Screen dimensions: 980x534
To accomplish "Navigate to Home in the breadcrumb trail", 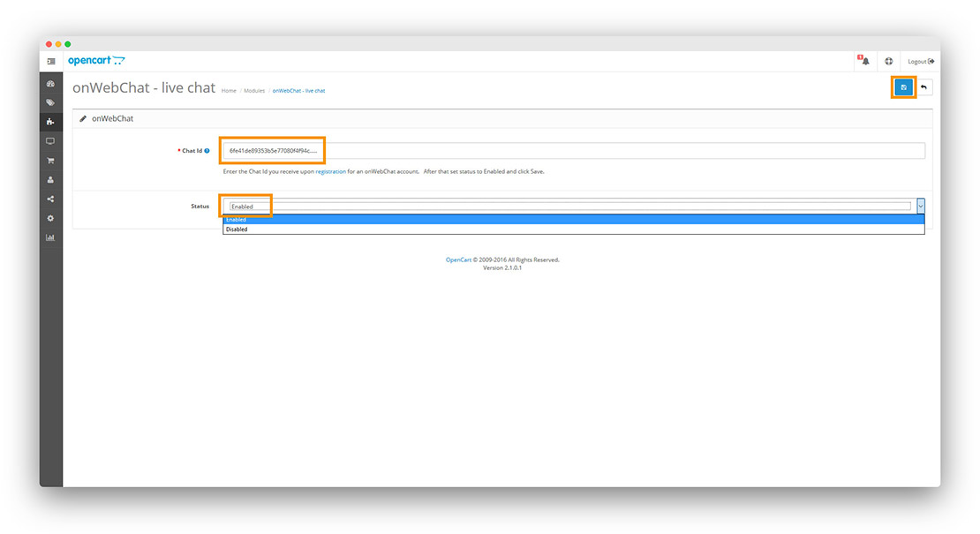I will click(x=229, y=90).
